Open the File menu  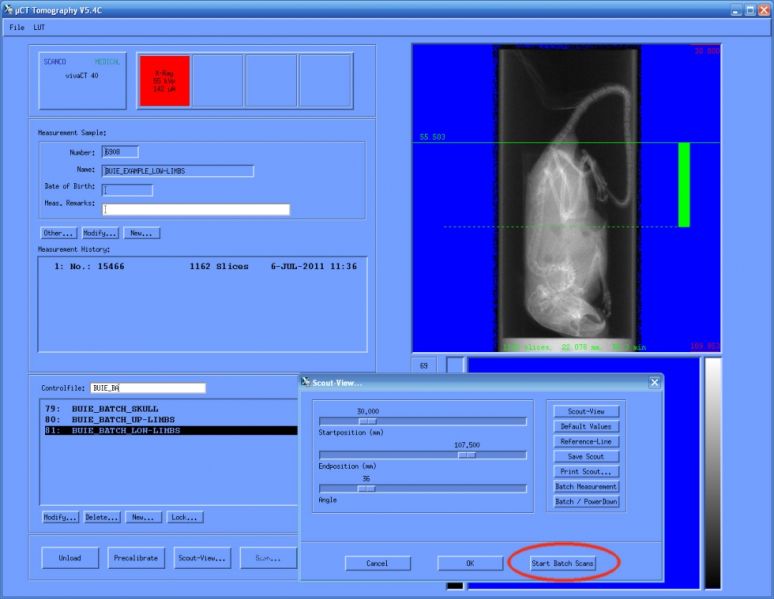coord(16,28)
